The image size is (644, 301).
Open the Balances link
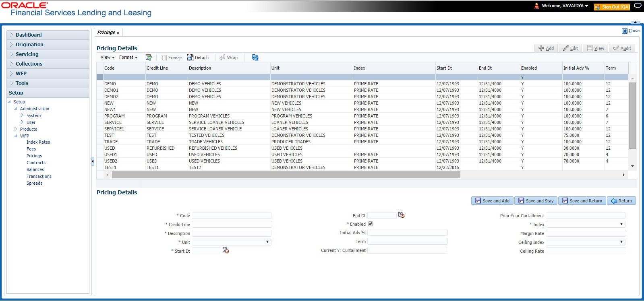(x=35, y=169)
